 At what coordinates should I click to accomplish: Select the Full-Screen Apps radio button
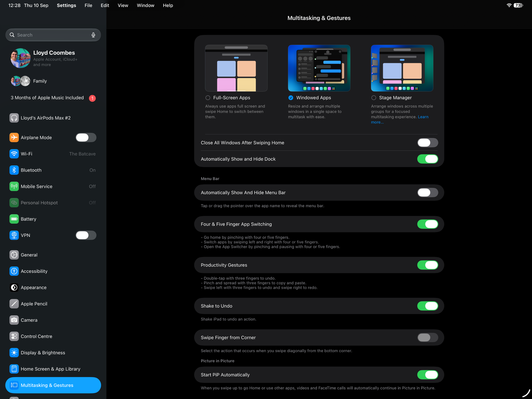tap(208, 98)
